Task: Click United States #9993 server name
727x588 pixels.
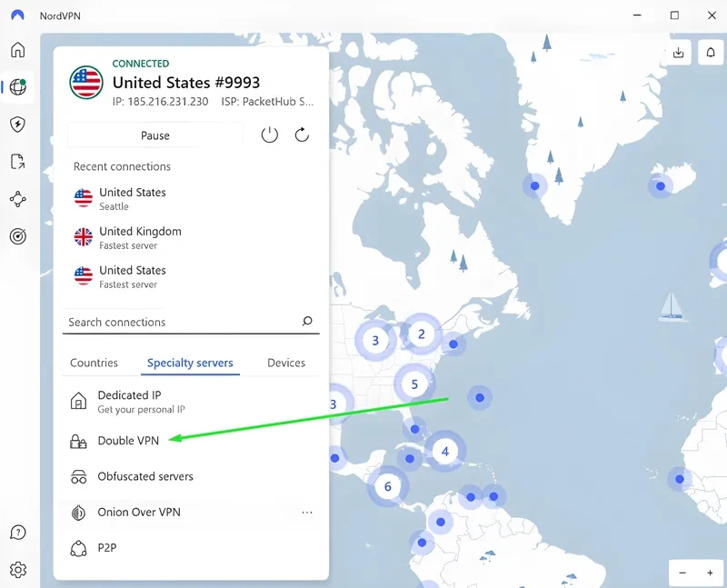Action: pyautogui.click(x=186, y=83)
